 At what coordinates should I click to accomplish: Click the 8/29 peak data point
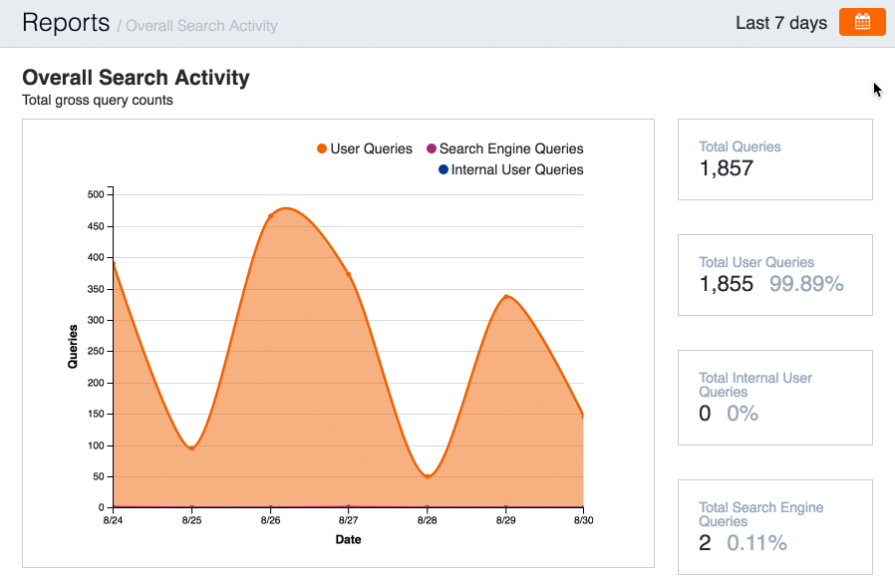coord(506,297)
